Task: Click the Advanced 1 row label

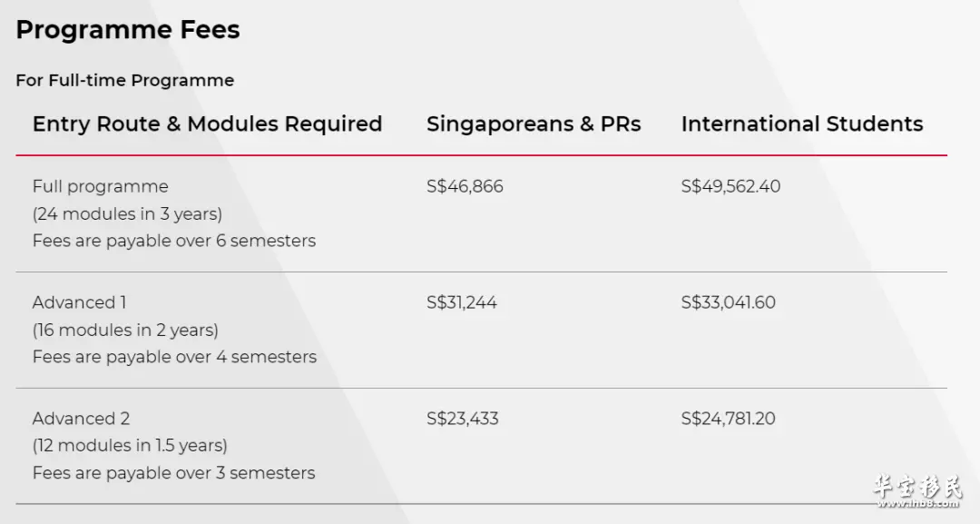Action: click(79, 302)
